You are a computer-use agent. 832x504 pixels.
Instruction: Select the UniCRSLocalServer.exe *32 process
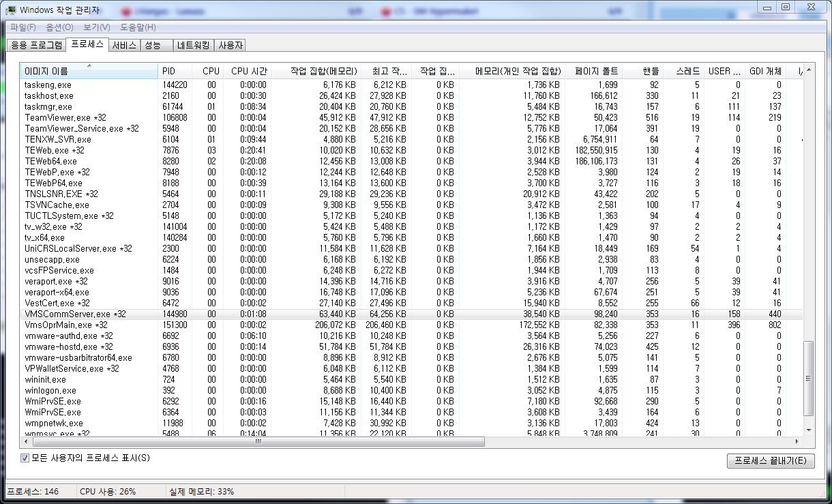click(x=413, y=248)
